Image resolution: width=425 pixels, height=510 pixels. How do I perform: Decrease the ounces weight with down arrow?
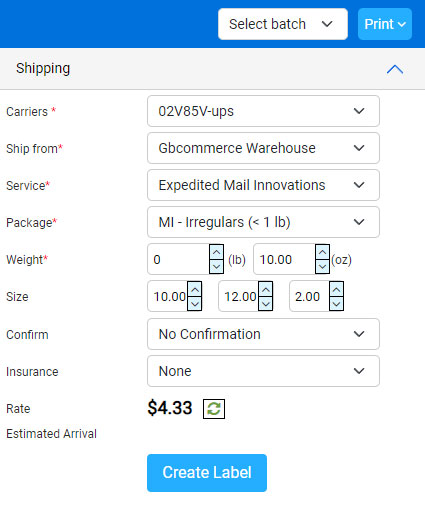click(322, 267)
